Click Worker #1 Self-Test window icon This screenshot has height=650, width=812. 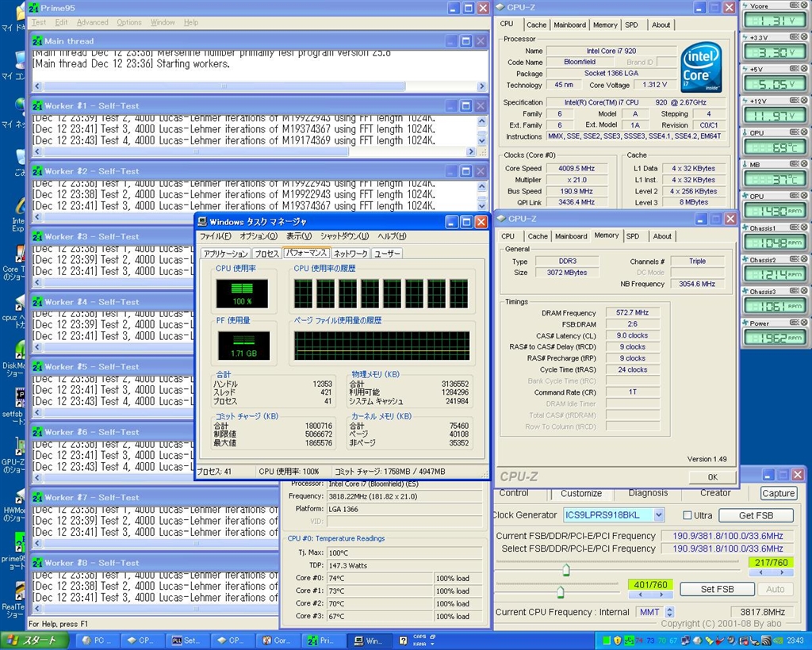[x=37, y=105]
